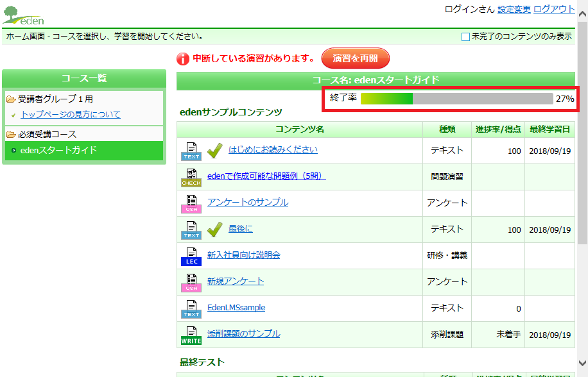Click コンテンツ名 column header
This screenshot has width=588, height=377.
point(300,130)
